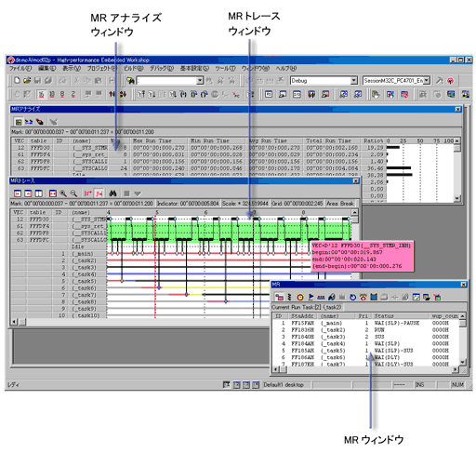Click the New File icon in toolbar
Viewport: 476px width, 466px height.
[17, 80]
